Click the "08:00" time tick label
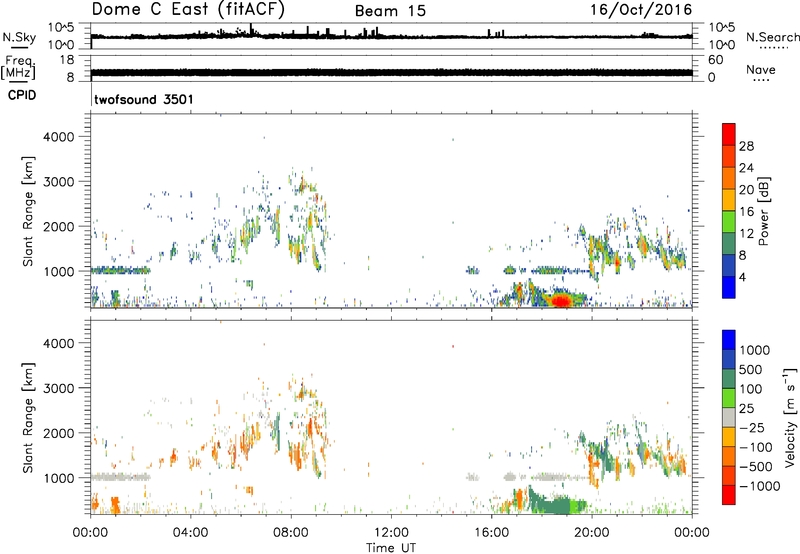 point(291,533)
